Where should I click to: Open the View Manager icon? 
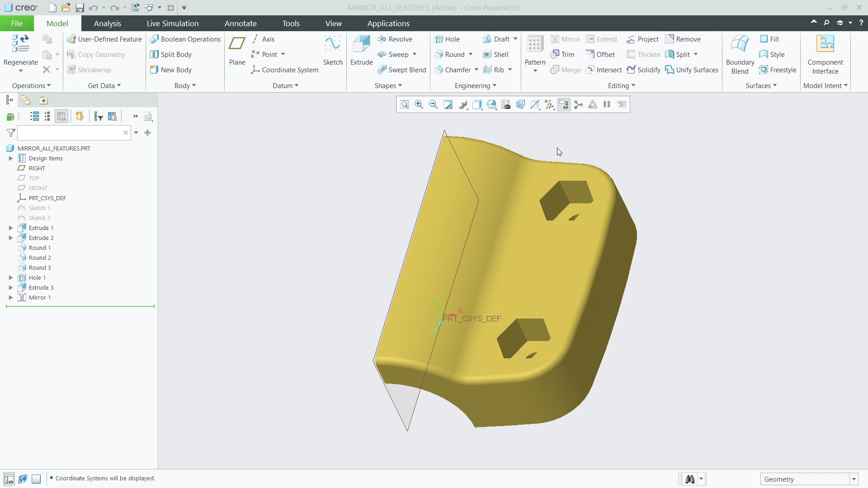click(506, 105)
